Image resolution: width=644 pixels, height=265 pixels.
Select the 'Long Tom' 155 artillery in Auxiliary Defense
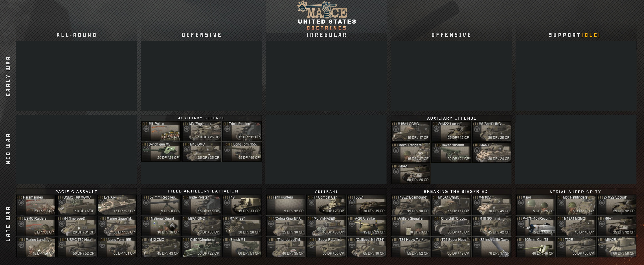tap(242, 151)
